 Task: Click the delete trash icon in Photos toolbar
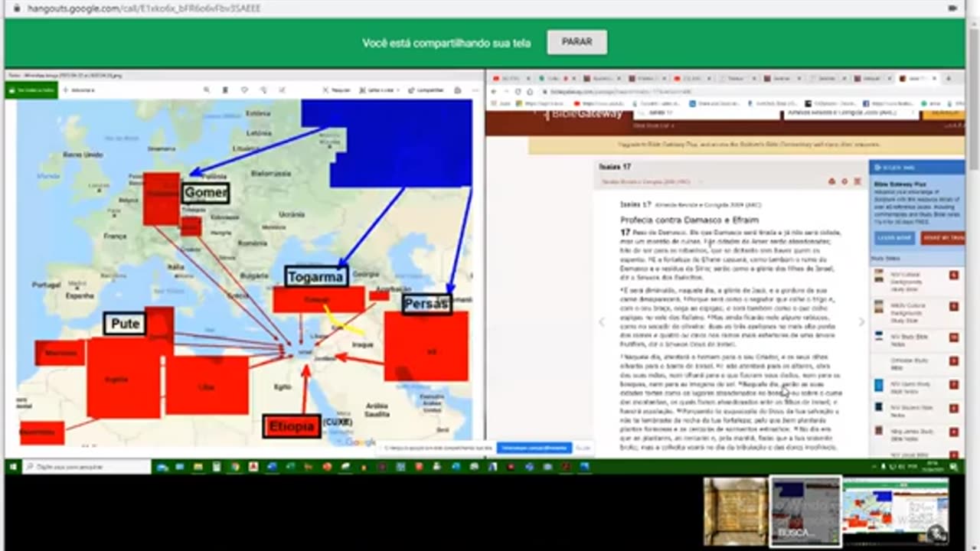tap(225, 90)
